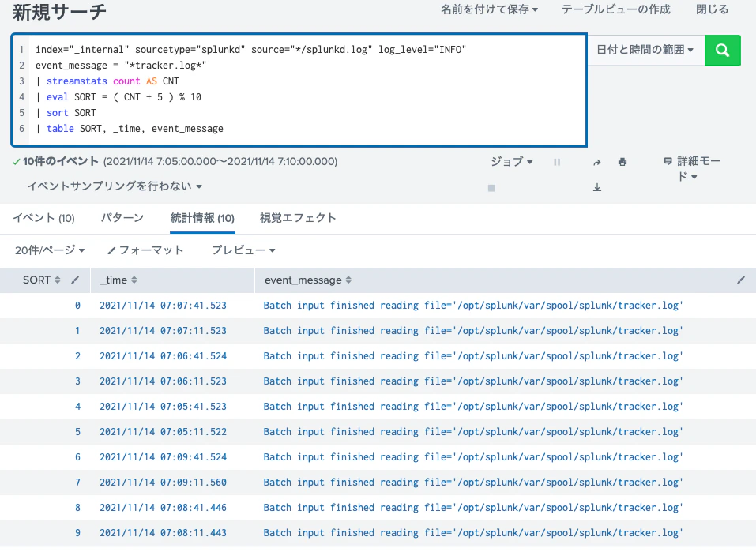Switch to パターン tab
This screenshot has width=756, height=552.
tap(122, 219)
